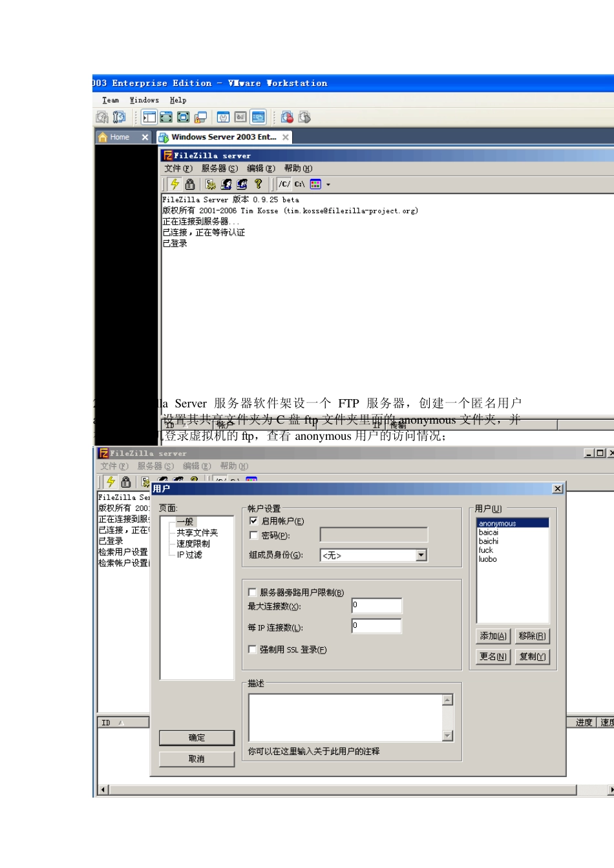Click the question mark help icon in upper FileZilla

click(x=258, y=184)
